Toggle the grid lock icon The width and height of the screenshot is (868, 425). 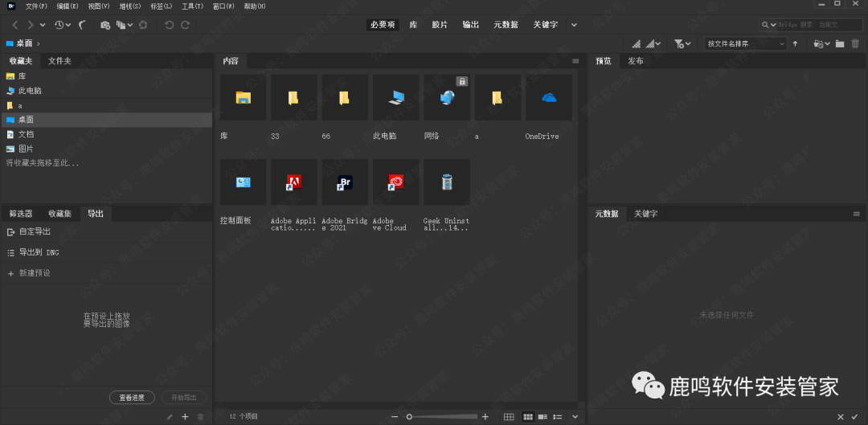tap(509, 417)
